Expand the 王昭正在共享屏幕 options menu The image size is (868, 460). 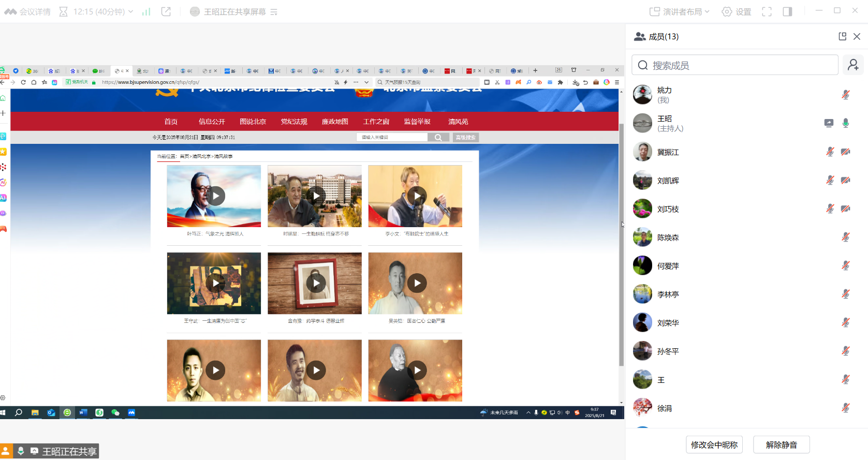point(274,12)
